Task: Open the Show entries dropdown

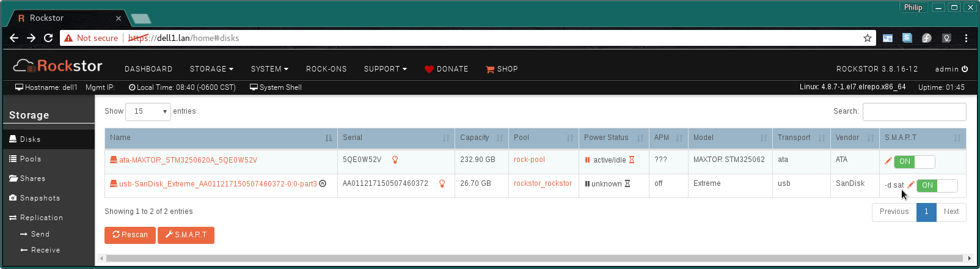Action: (x=148, y=111)
